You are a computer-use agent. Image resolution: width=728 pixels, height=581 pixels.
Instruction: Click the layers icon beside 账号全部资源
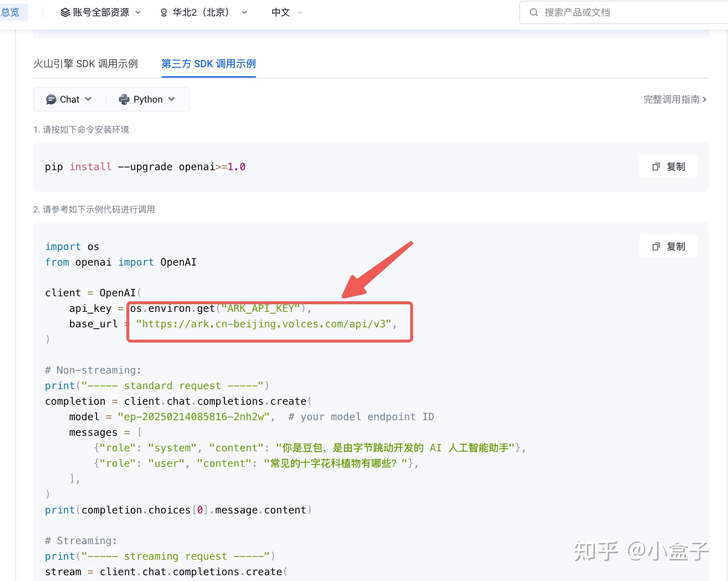coord(65,13)
